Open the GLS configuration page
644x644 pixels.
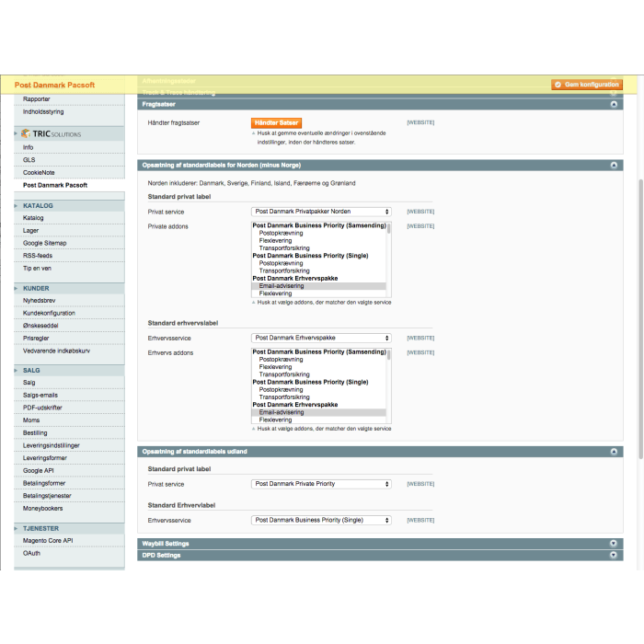(29, 160)
